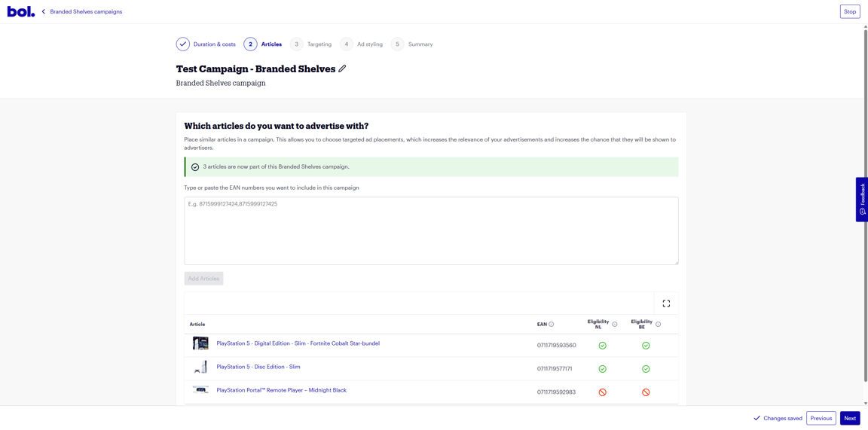Click the success checkmark icon in green banner
Screen dimensions: 868x430
tap(195, 167)
